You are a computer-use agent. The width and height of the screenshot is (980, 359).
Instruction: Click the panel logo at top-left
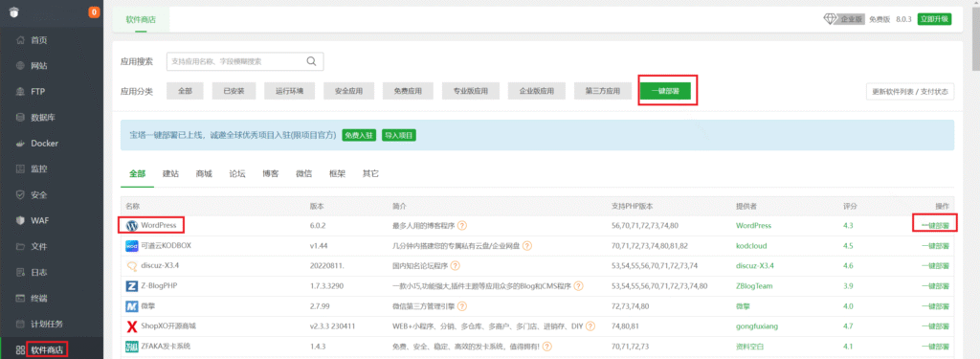click(15, 11)
